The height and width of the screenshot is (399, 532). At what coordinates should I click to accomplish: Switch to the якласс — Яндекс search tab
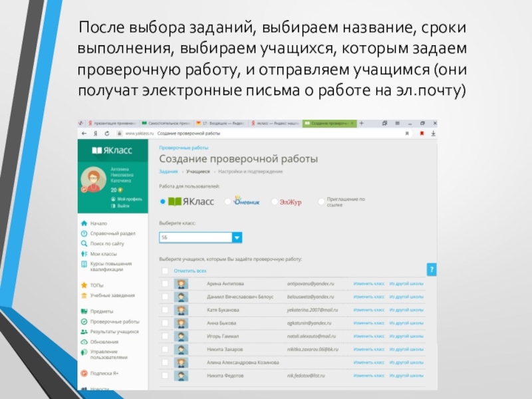[x=275, y=123]
